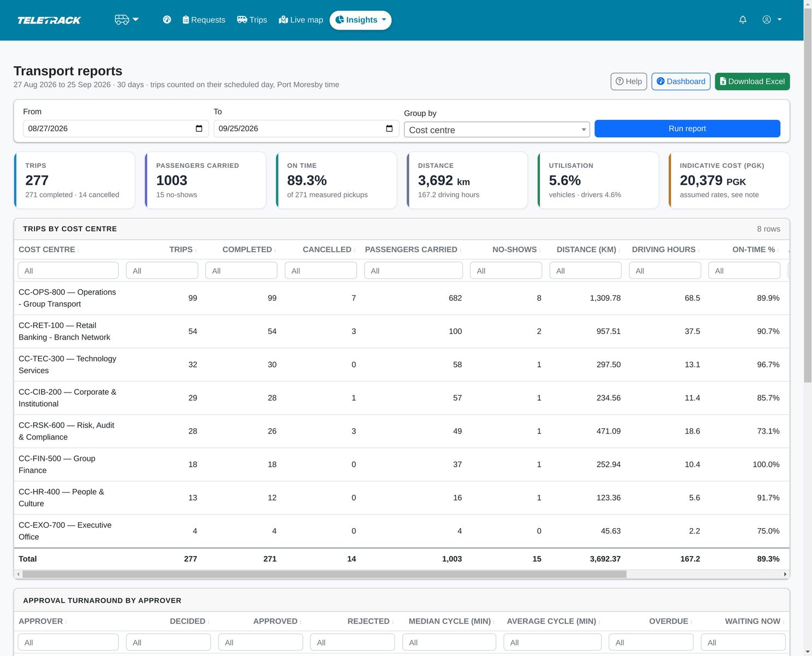812x656 pixels.
Task: Filter the Approved column
Action: (x=261, y=642)
